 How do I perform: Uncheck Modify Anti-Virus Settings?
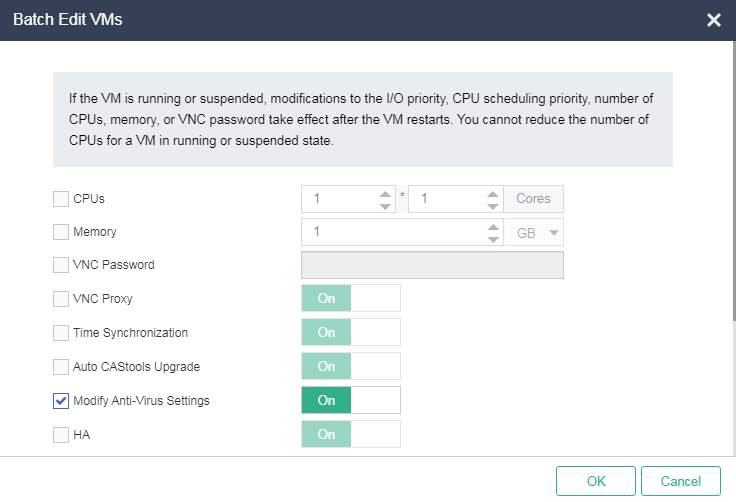61,401
